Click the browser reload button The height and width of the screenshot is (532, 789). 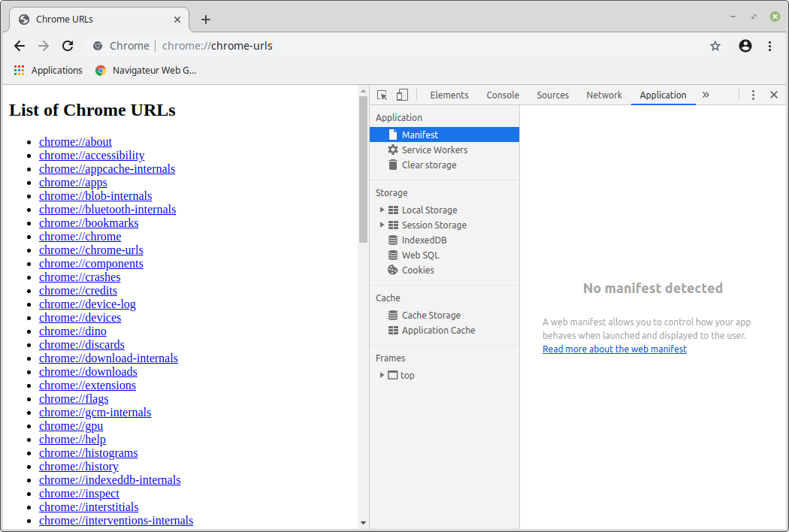click(68, 46)
